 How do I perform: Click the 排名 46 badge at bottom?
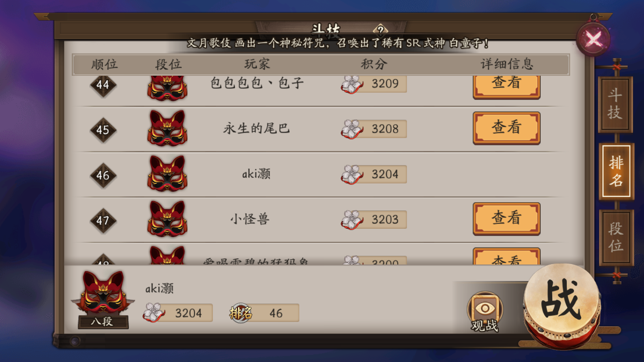[x=264, y=313]
